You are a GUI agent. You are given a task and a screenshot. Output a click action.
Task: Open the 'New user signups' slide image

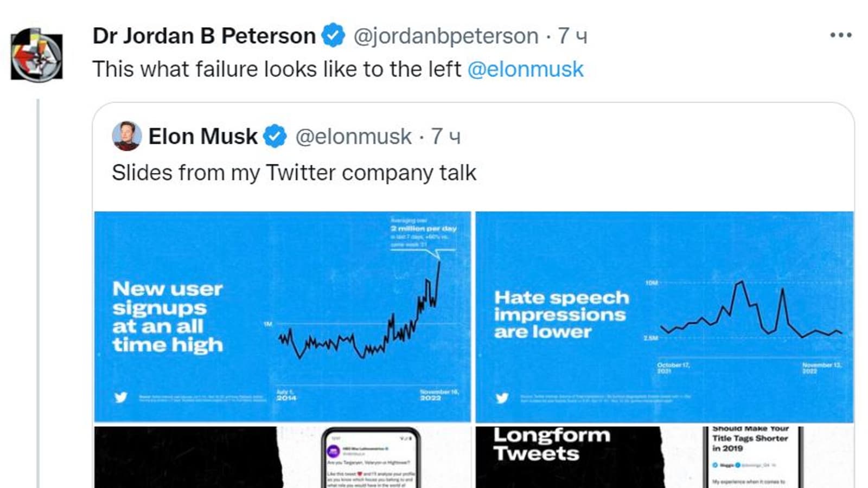(x=282, y=316)
